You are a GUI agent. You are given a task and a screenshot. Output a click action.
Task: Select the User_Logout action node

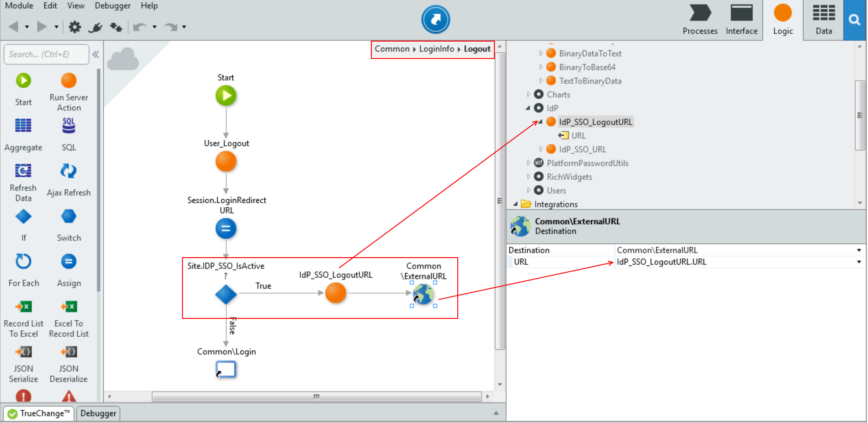225,162
